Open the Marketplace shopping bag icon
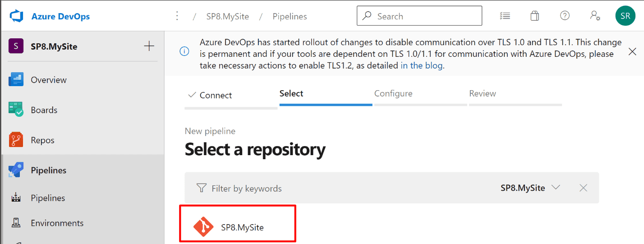 click(534, 16)
